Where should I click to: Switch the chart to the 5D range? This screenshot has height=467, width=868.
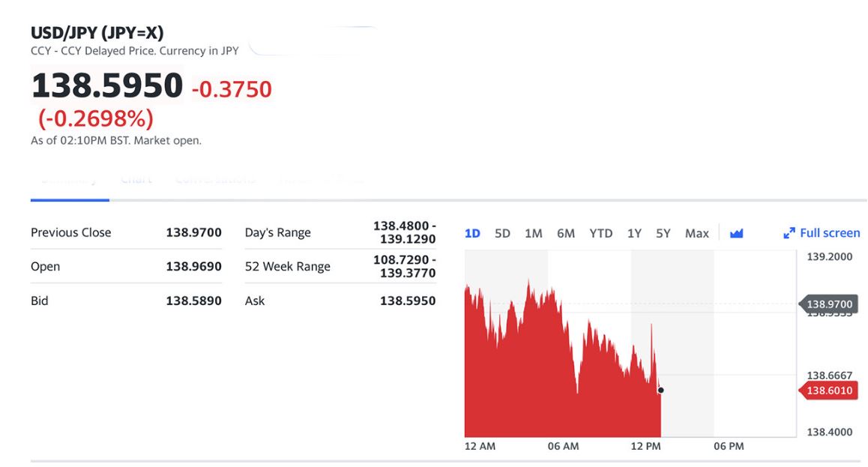pos(502,233)
